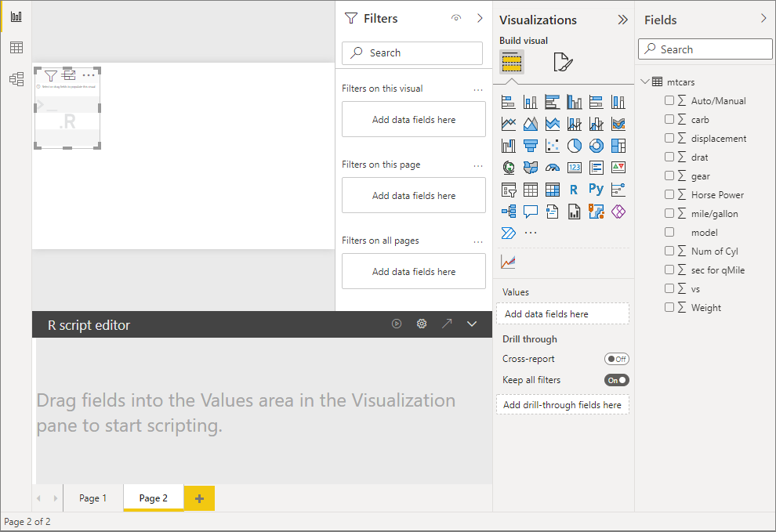Check the mile/gallon field checkbox
776x532 pixels.
coord(670,213)
